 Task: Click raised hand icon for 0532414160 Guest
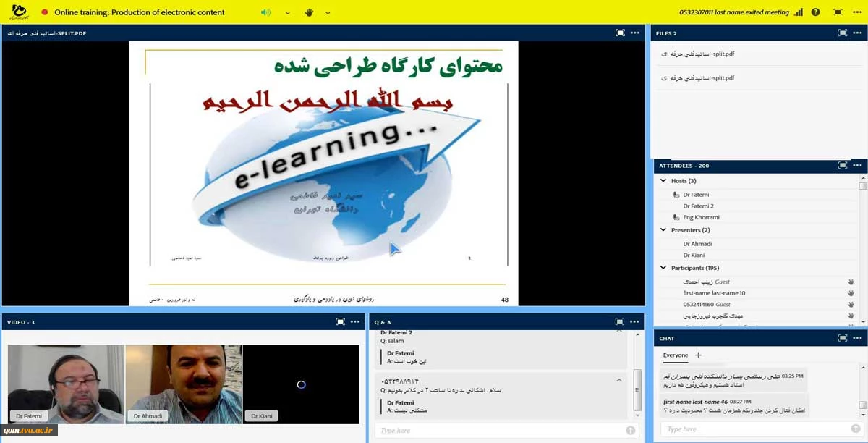point(851,305)
